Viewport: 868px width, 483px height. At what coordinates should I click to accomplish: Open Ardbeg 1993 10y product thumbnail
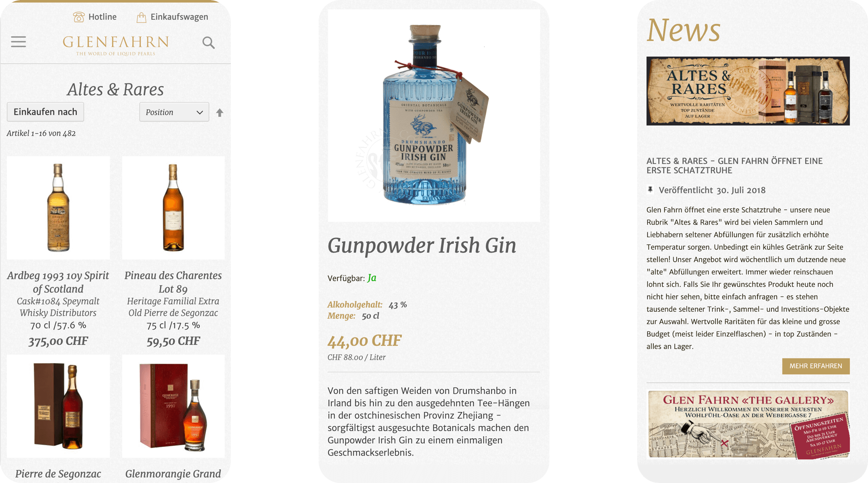(58, 208)
